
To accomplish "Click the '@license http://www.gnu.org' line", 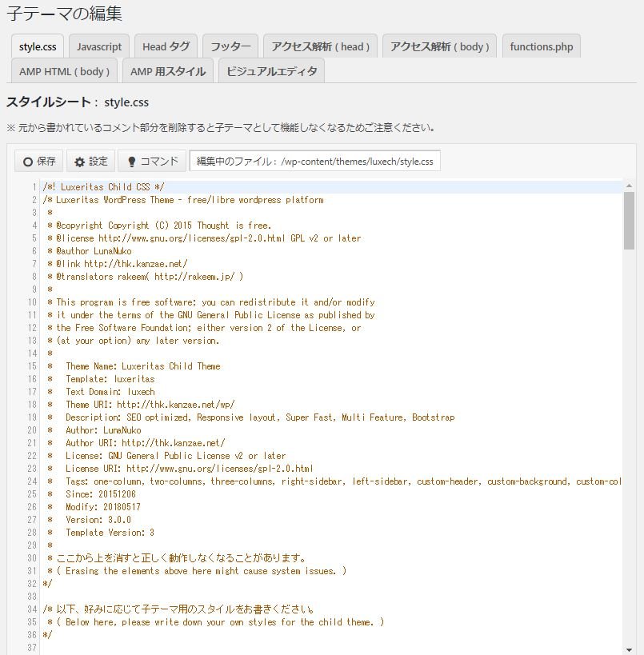I will tap(204, 238).
